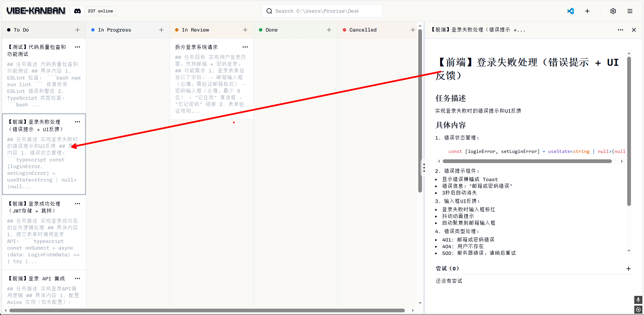Image resolution: width=644 pixels, height=315 pixels.
Task: Open the 登录 API 集成 task card
Action: (37, 279)
